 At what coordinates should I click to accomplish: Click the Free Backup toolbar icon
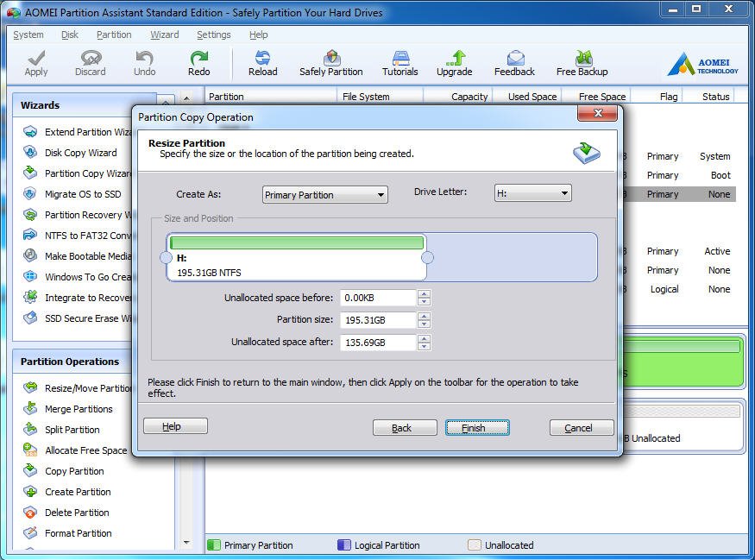pyautogui.click(x=582, y=63)
